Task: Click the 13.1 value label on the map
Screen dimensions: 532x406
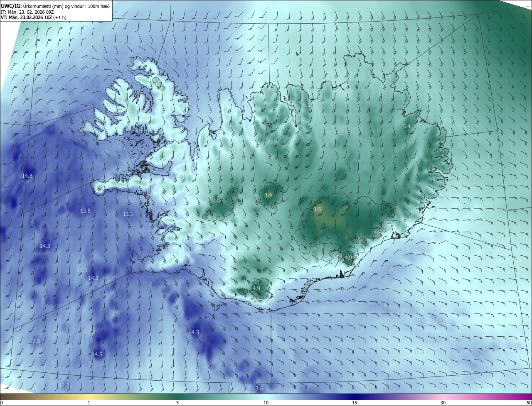Action: click(x=128, y=214)
